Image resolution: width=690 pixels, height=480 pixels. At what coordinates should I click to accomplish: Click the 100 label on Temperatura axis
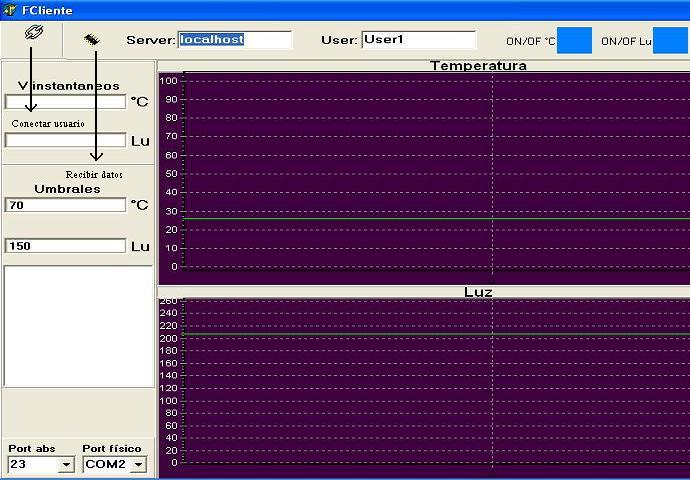coord(168,81)
